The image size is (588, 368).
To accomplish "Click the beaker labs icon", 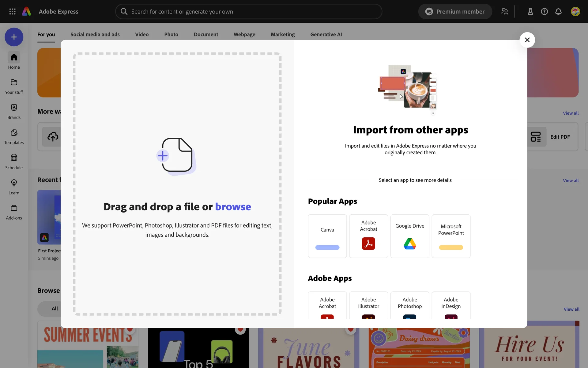I will click(530, 11).
